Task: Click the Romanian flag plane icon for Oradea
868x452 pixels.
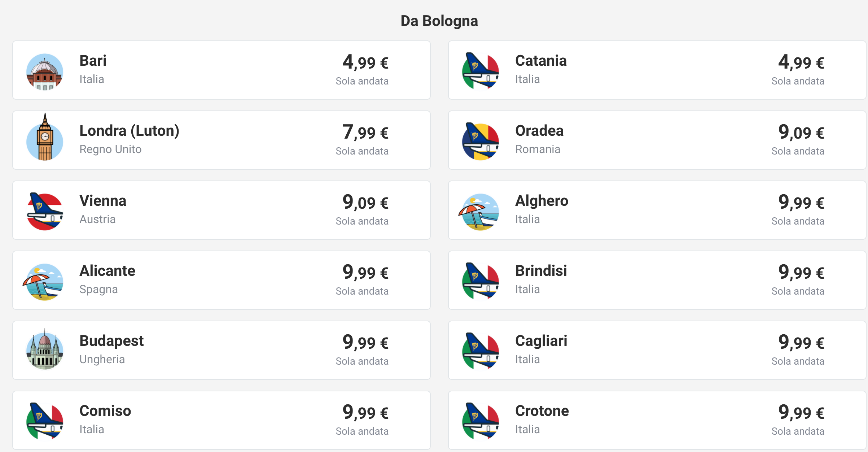Action: (x=481, y=142)
